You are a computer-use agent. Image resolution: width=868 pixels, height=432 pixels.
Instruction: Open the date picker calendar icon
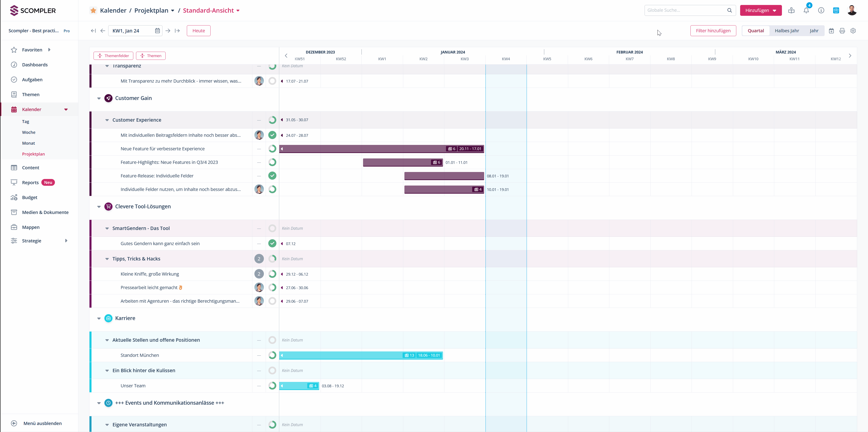click(x=157, y=31)
